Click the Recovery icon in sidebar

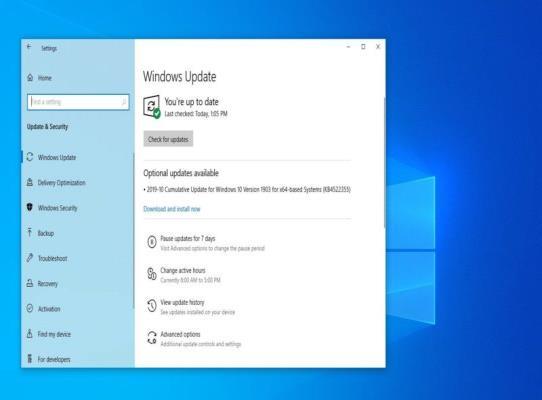30,283
